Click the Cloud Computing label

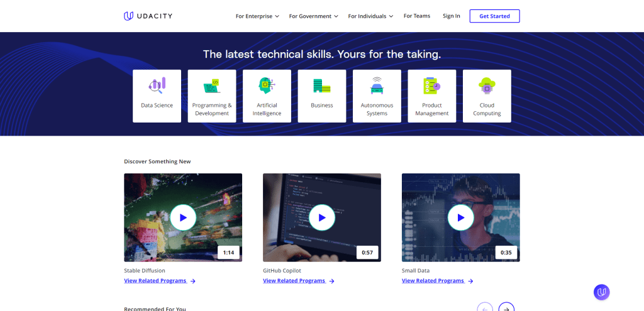tap(487, 109)
